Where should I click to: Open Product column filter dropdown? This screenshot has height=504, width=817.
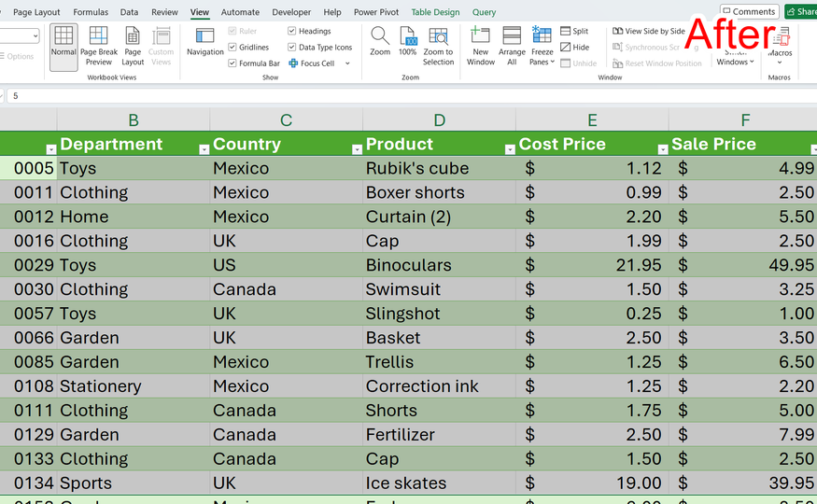point(510,149)
